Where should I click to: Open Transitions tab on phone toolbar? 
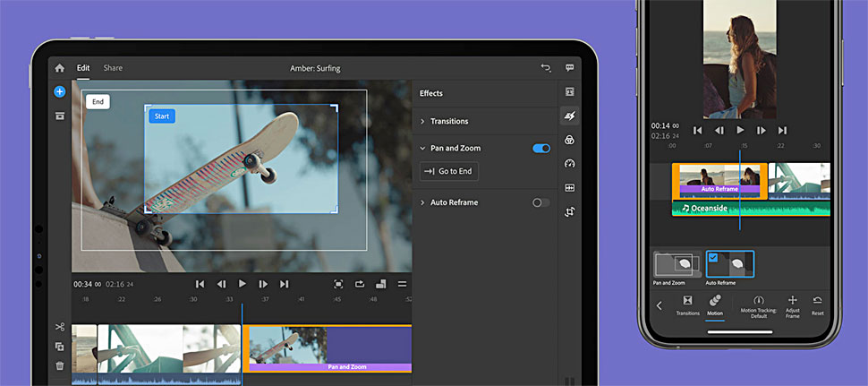[x=687, y=305]
